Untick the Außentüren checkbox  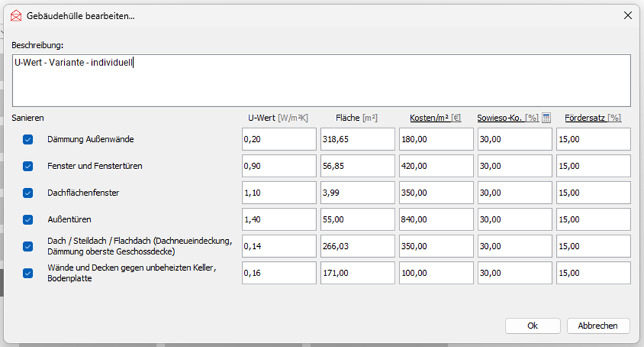pyautogui.click(x=28, y=220)
